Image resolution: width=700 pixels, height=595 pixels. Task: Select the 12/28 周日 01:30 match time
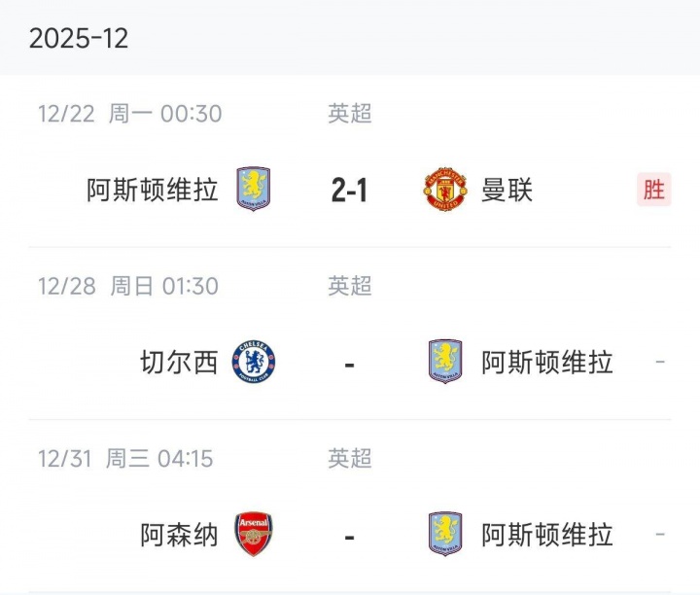click(x=128, y=286)
